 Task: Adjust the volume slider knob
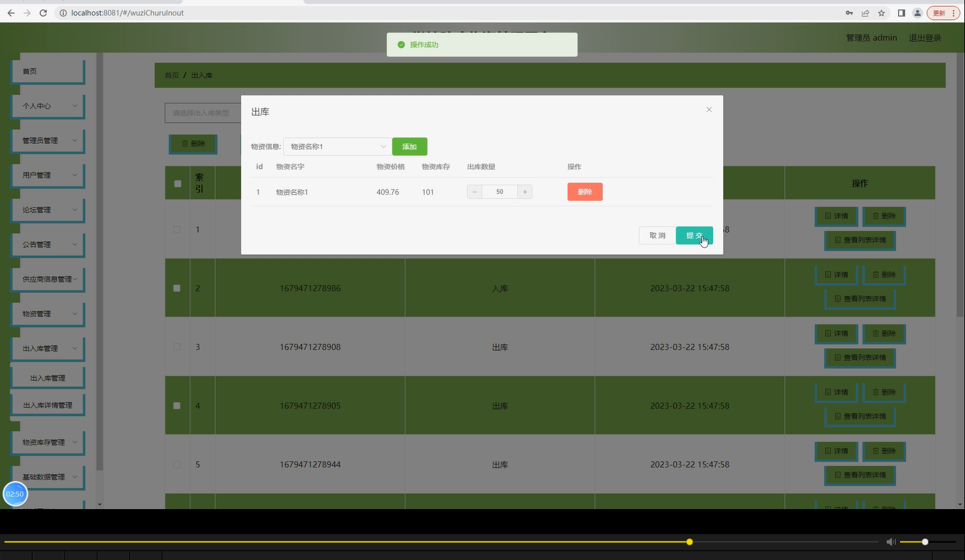[x=925, y=542]
